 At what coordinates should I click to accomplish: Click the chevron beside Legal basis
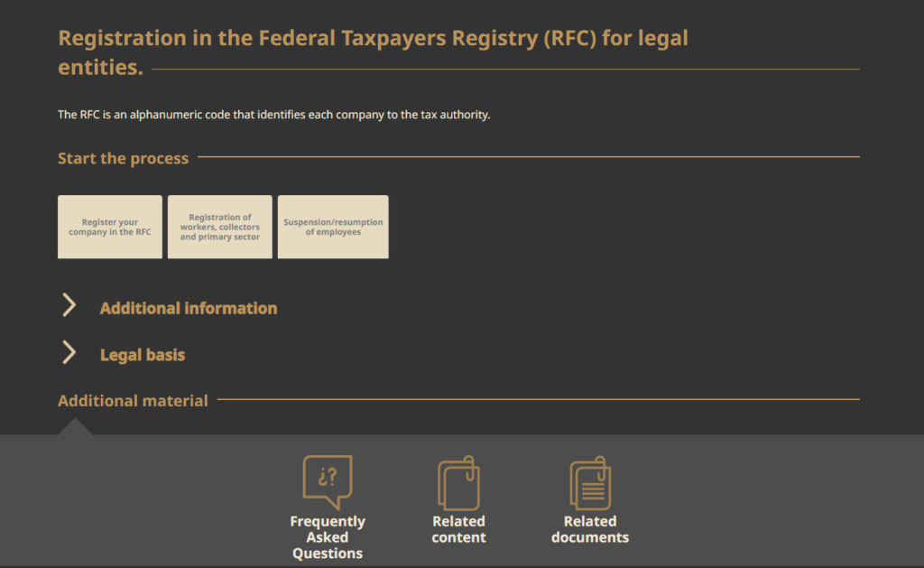tap(69, 352)
